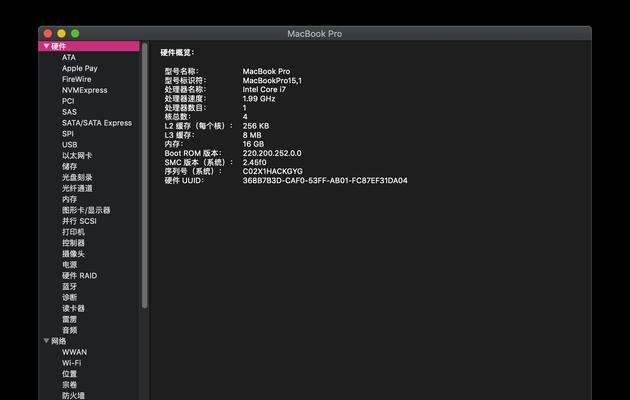Select FireWire in the hardware list
630x400 pixels.
(76, 79)
